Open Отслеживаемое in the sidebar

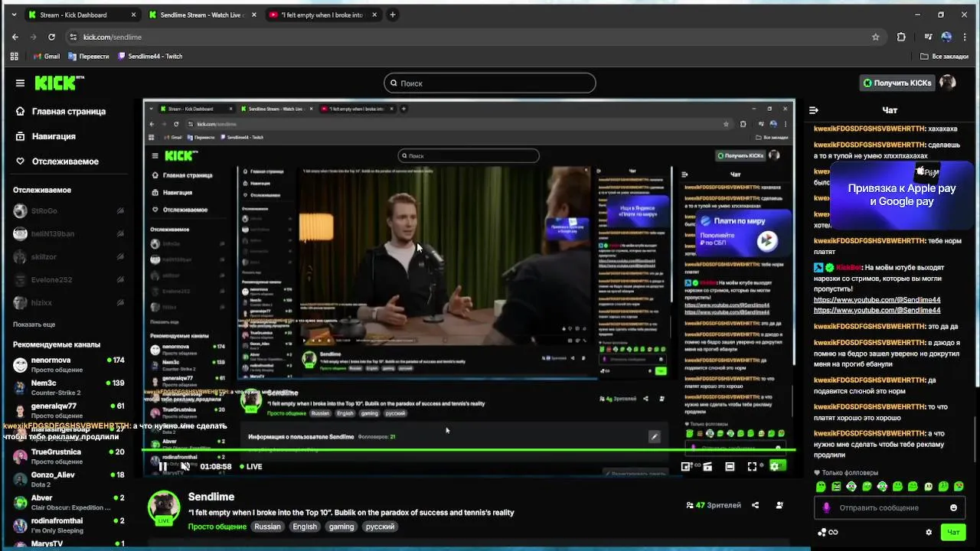[57, 161]
